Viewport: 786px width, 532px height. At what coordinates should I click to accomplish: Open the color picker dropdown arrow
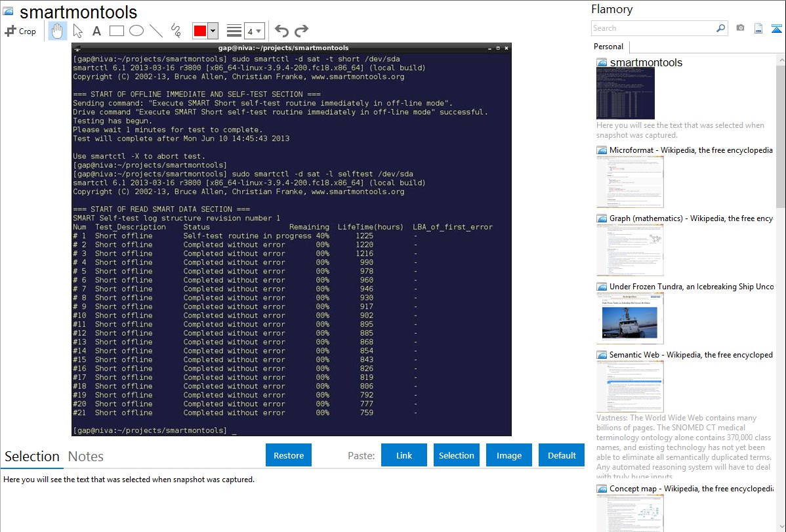[x=213, y=31]
